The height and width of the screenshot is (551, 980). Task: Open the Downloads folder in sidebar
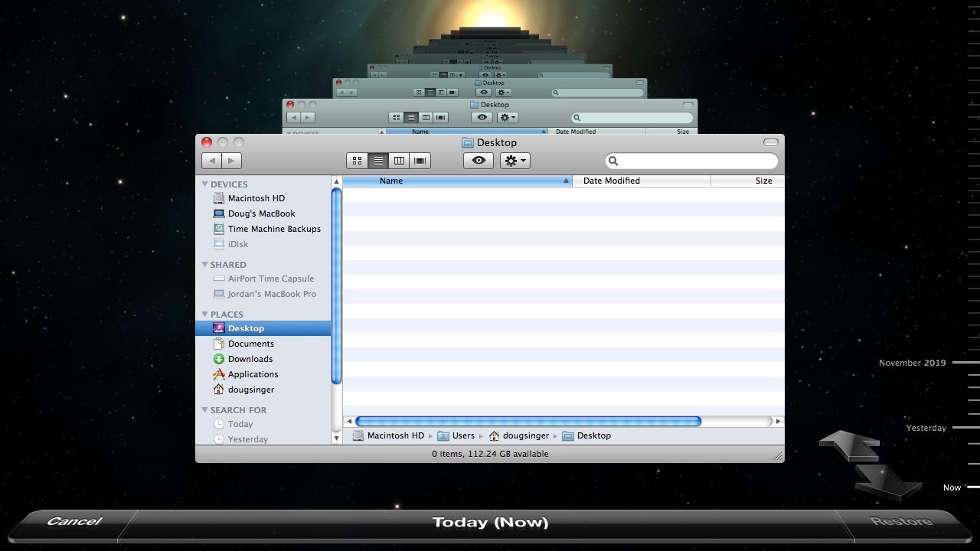(250, 359)
